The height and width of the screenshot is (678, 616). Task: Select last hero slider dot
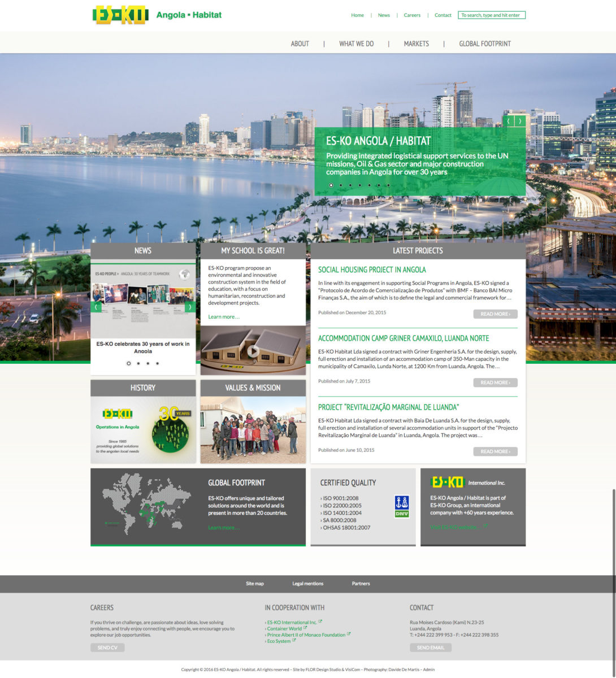click(388, 185)
